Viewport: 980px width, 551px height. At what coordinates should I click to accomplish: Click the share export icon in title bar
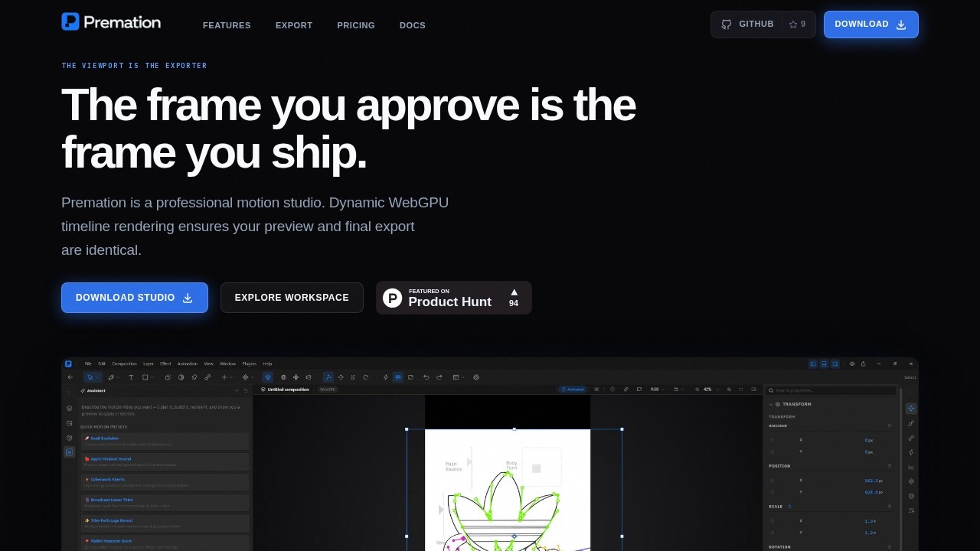[x=864, y=364]
